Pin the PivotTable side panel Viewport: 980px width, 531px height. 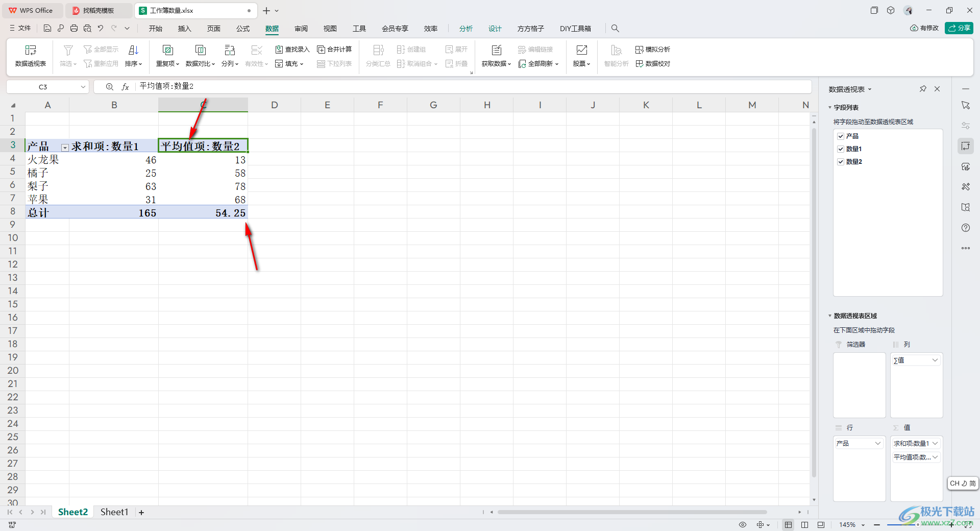(x=923, y=89)
